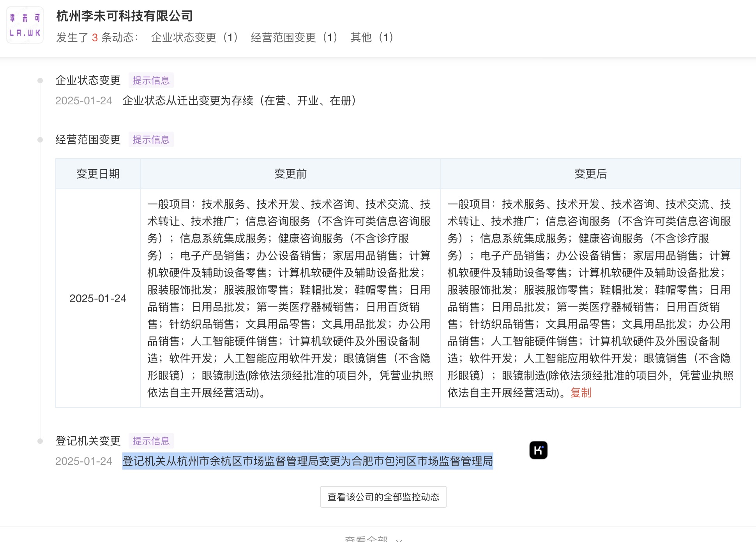Click the 经营范围变更 section heading
Viewport: 756px width, 542px height.
(x=88, y=139)
